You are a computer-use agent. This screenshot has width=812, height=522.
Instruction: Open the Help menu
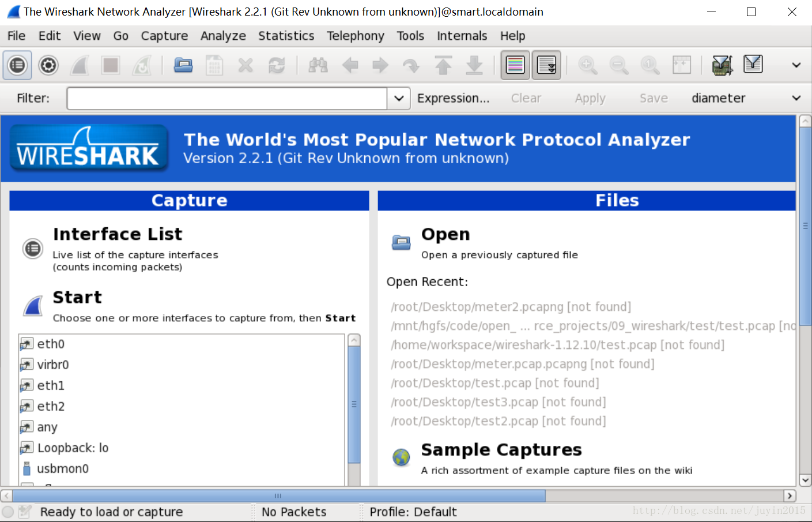(x=513, y=36)
